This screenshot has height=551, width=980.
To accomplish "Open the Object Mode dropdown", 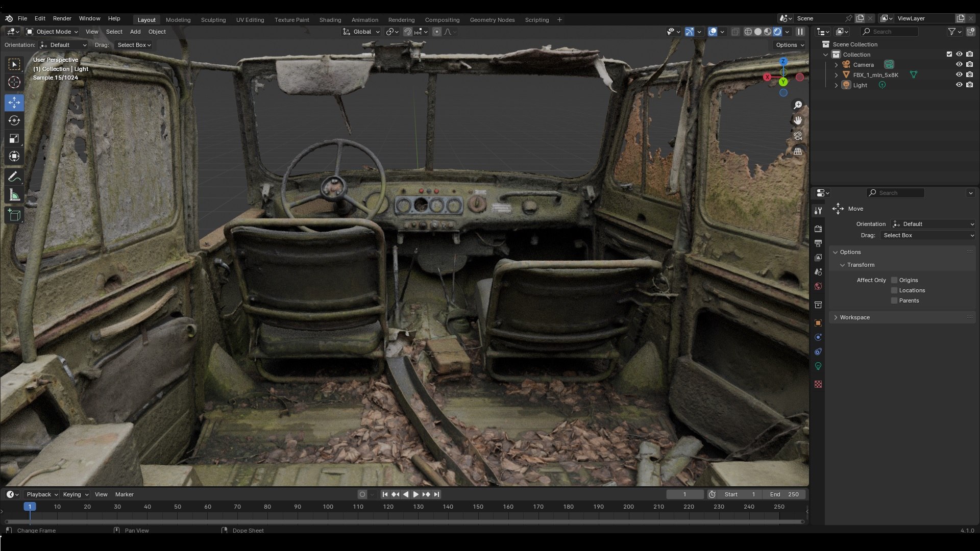I will click(x=52, y=32).
